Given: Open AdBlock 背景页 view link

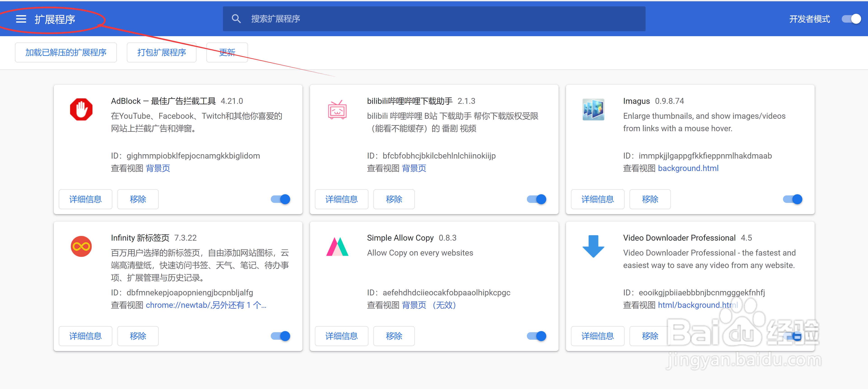Looking at the screenshot, I should (x=158, y=168).
